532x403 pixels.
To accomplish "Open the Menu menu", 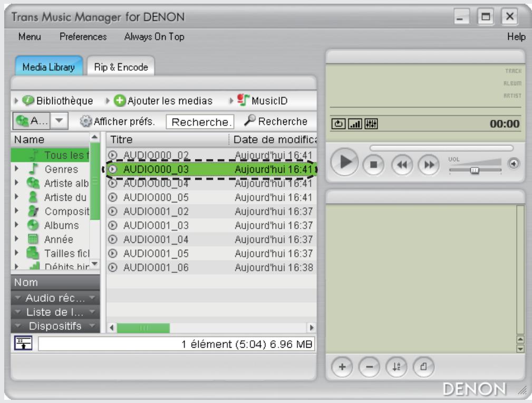I will coord(30,36).
